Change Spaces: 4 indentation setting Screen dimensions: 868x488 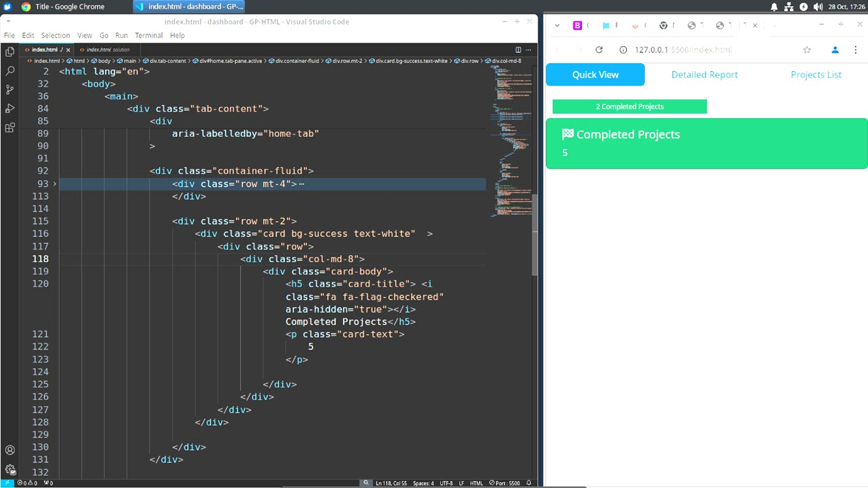[423, 483]
